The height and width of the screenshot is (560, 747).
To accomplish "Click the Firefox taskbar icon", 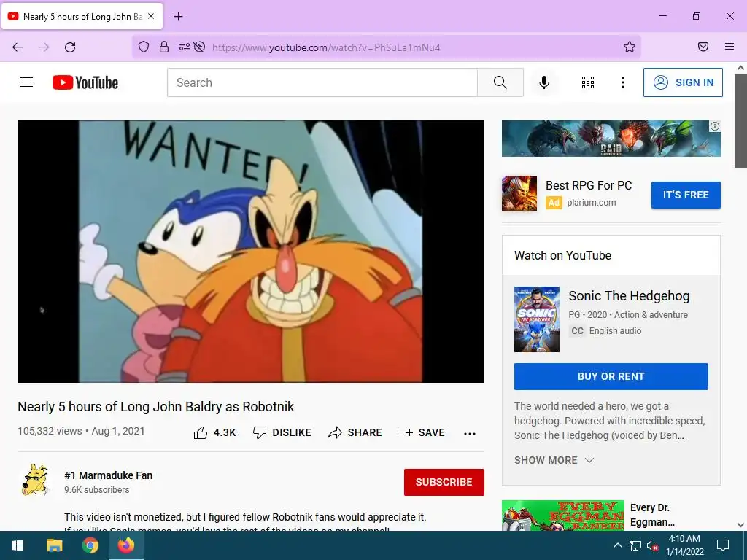I will click(x=126, y=545).
